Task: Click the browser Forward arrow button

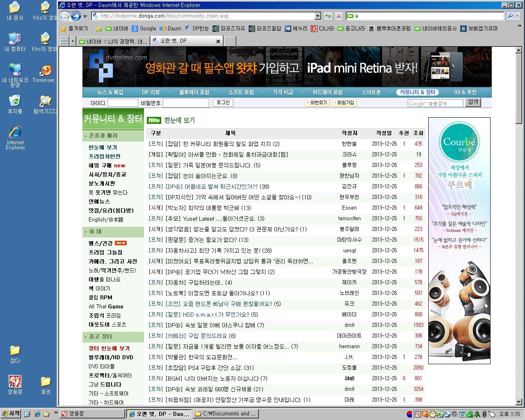Action: [76, 16]
